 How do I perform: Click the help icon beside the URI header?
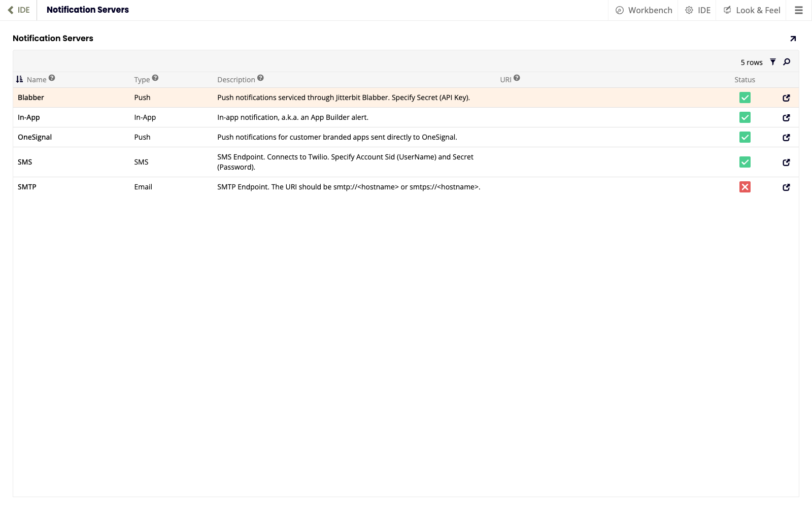[x=517, y=78]
